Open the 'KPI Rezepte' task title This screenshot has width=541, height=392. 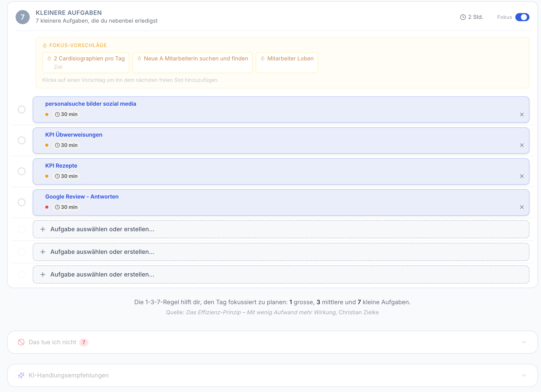(x=61, y=166)
